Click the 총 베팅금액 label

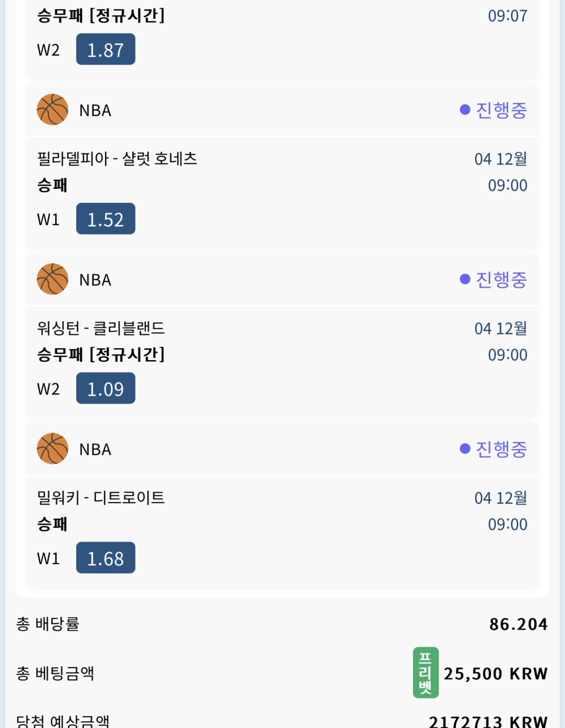click(55, 674)
